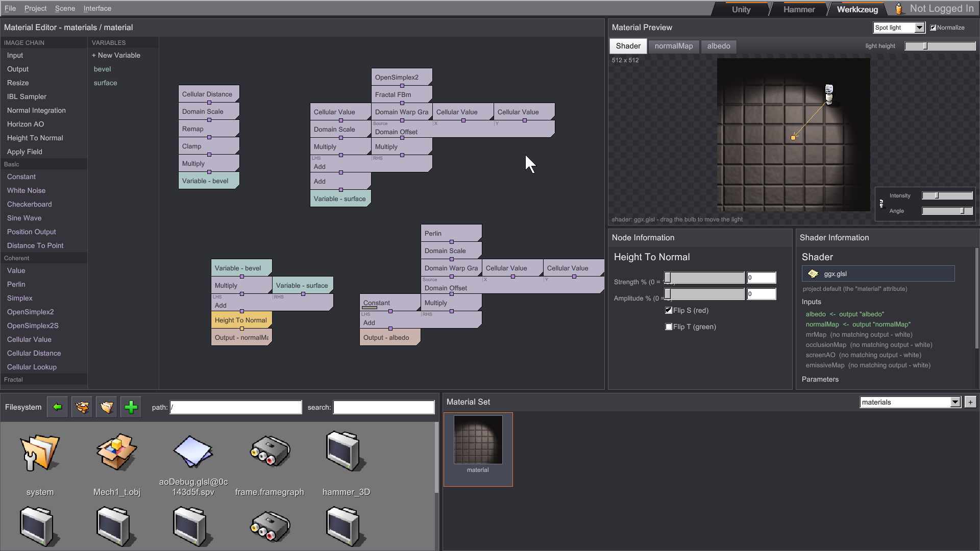Select the frame.framegraph connector icon
The image size is (980, 551).
pyautogui.click(x=270, y=452)
